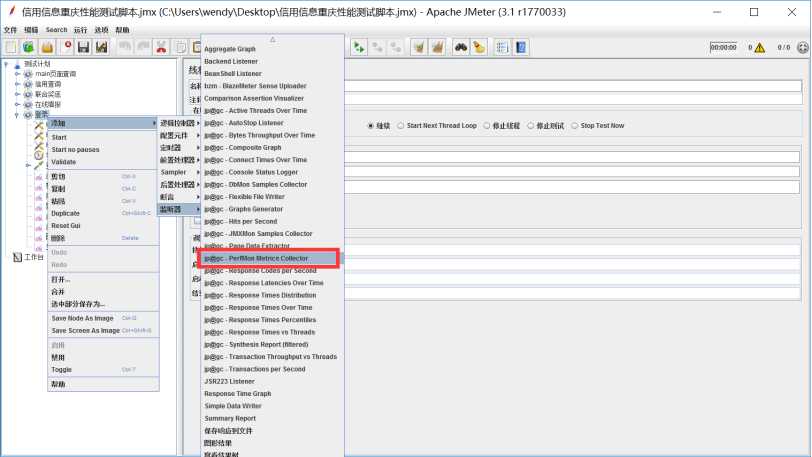Open the Templates toolbar icon

pos(28,48)
